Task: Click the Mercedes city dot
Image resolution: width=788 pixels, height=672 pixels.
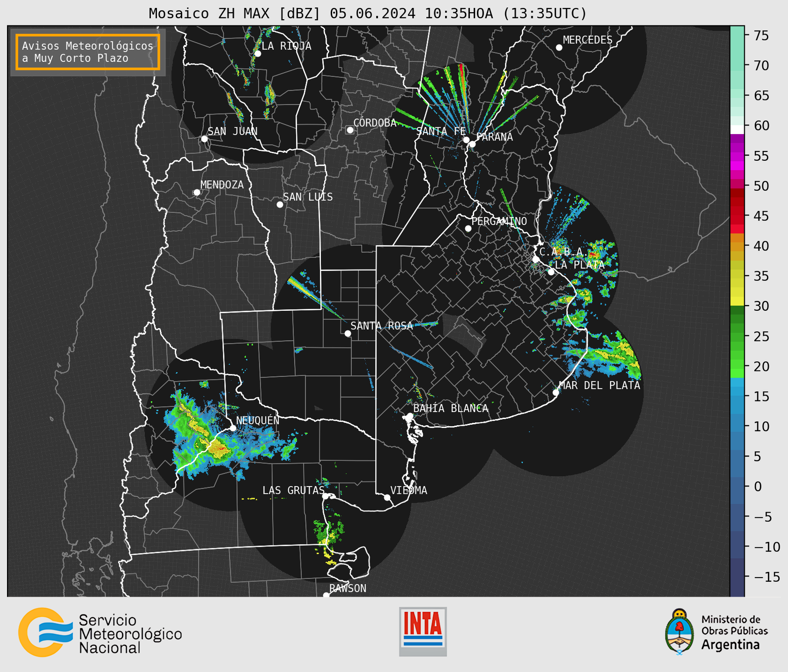Action: click(x=559, y=48)
